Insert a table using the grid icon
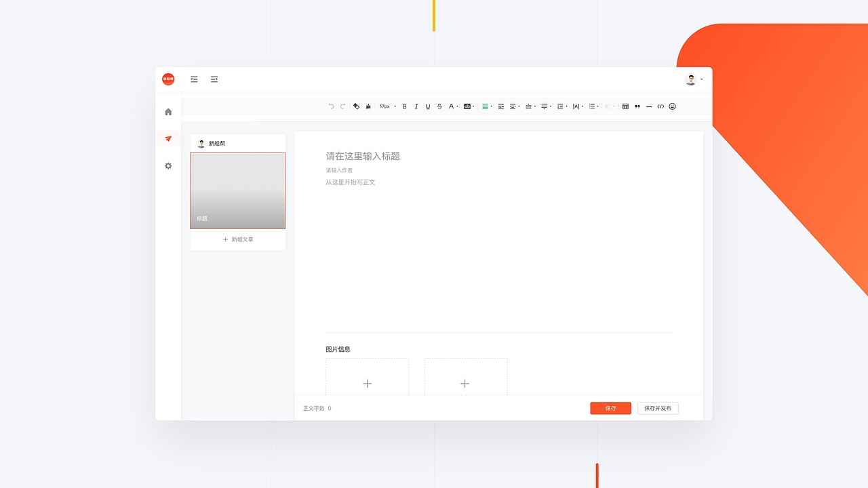868x488 pixels. click(x=625, y=106)
